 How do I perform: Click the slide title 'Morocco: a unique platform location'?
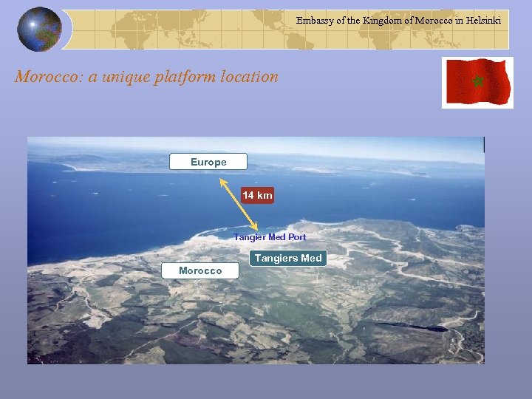[x=146, y=77]
